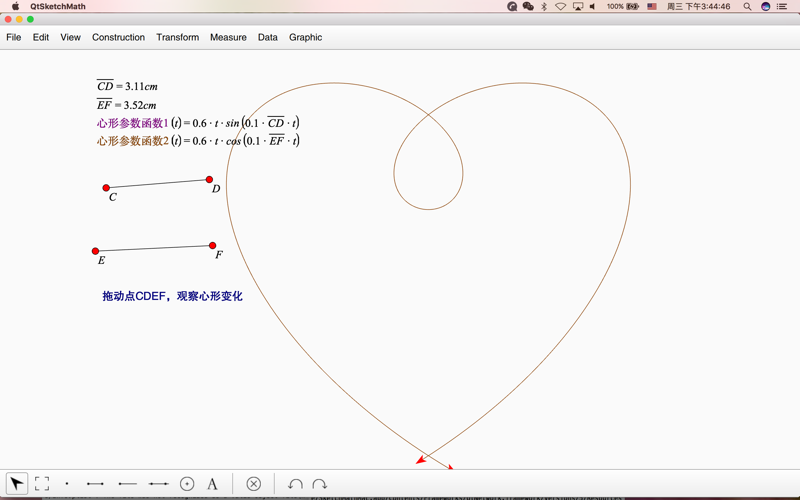This screenshot has height=500, width=800.
Task: Click red point D on segment CD
Action: pyautogui.click(x=209, y=180)
